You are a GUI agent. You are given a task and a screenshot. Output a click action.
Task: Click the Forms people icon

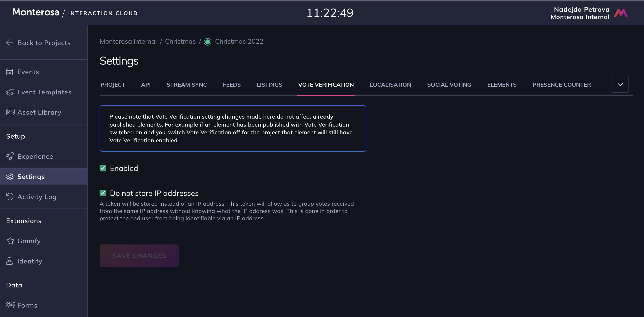(x=11, y=305)
